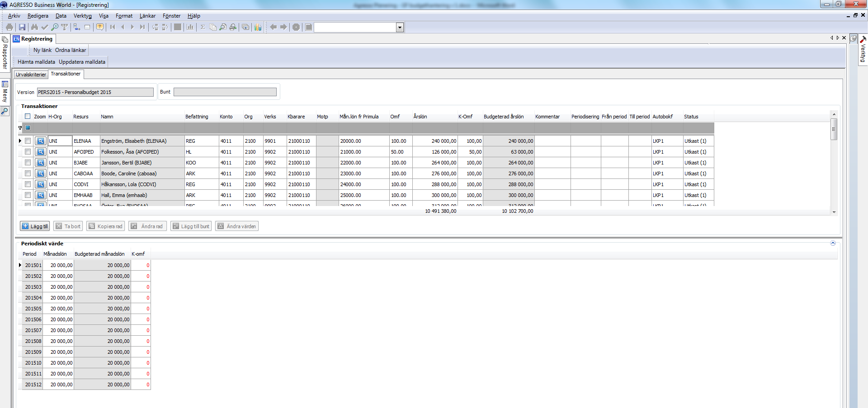Open the Länkar menu

(147, 16)
